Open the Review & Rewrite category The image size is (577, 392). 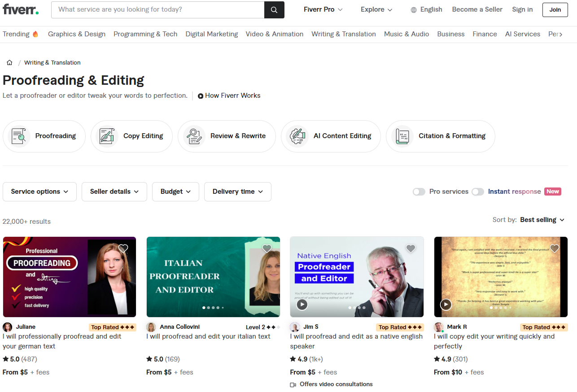(227, 136)
